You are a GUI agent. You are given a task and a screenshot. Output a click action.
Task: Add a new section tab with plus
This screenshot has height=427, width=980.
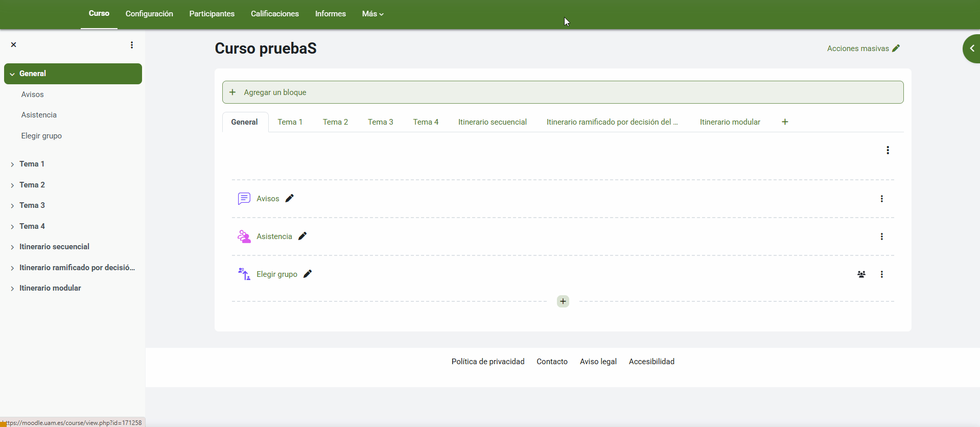785,122
